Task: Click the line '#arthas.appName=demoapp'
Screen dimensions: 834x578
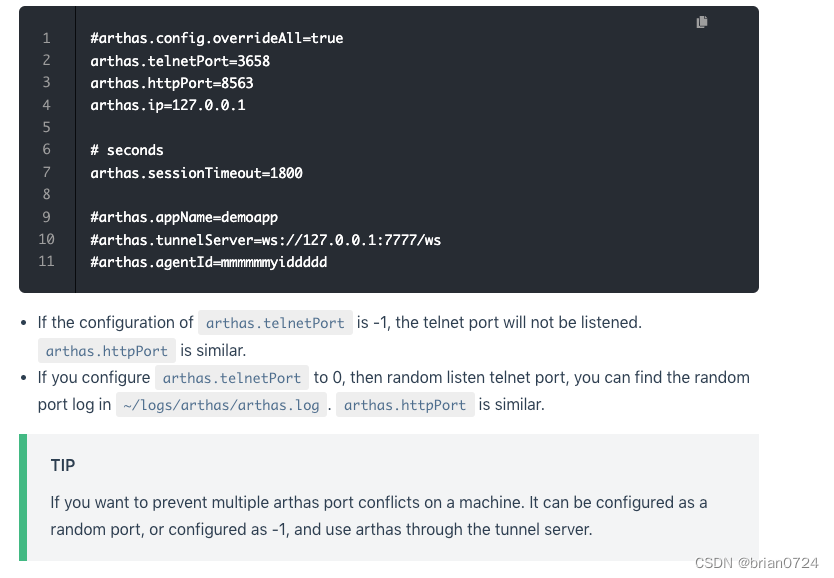Action: (x=184, y=217)
